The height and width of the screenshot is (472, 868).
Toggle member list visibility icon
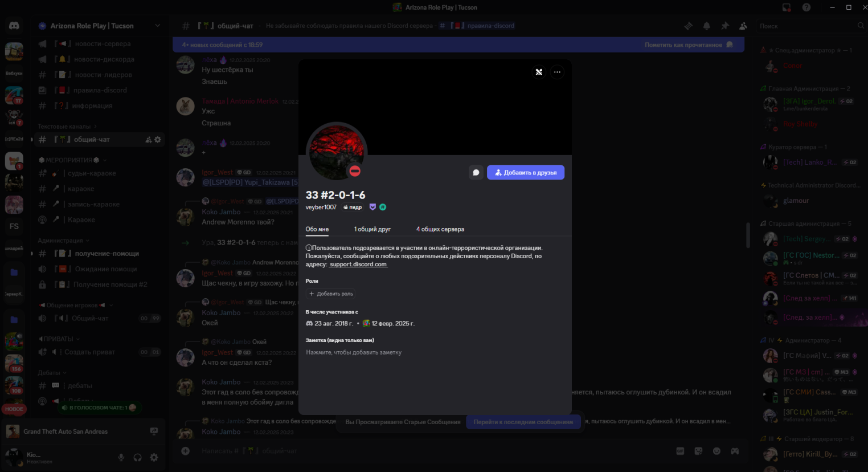click(743, 26)
